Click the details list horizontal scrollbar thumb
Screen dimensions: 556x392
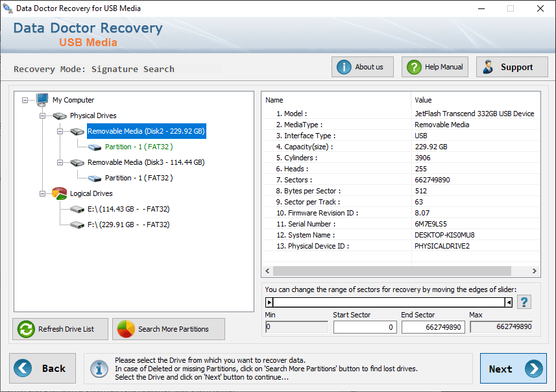392,271
